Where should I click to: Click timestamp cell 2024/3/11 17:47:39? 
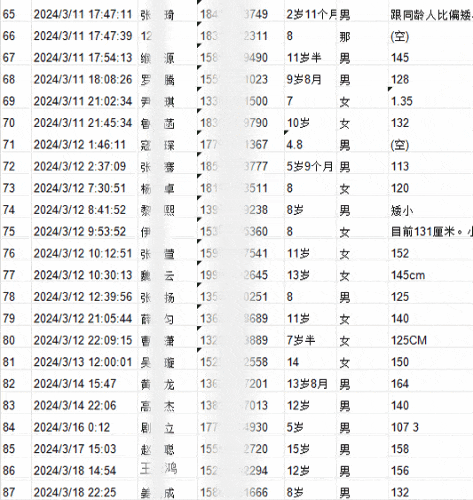[x=84, y=36]
